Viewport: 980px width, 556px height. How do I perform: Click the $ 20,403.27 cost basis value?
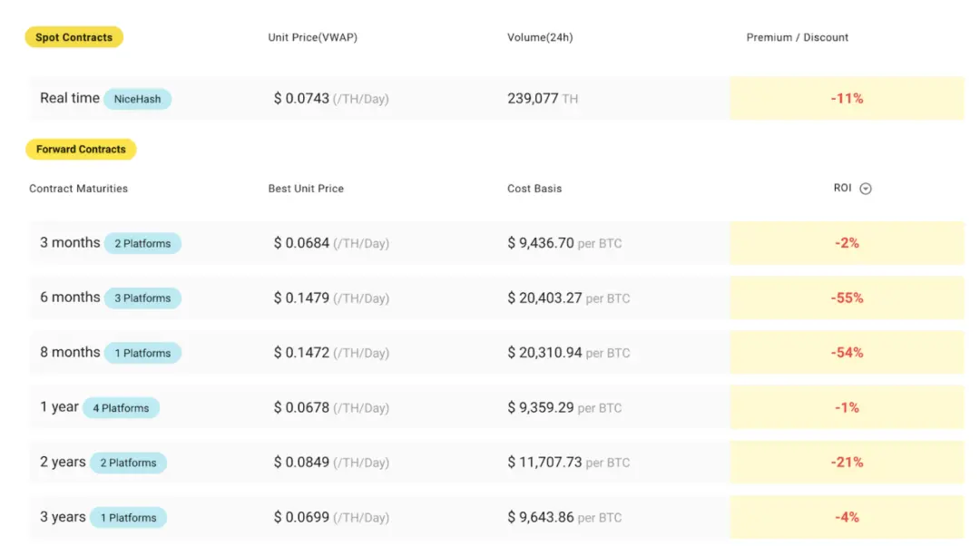point(544,298)
